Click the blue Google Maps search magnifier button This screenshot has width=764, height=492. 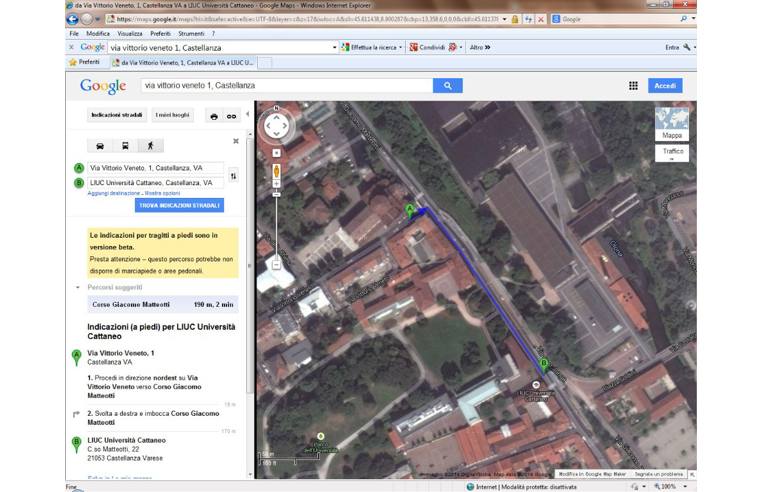447,86
